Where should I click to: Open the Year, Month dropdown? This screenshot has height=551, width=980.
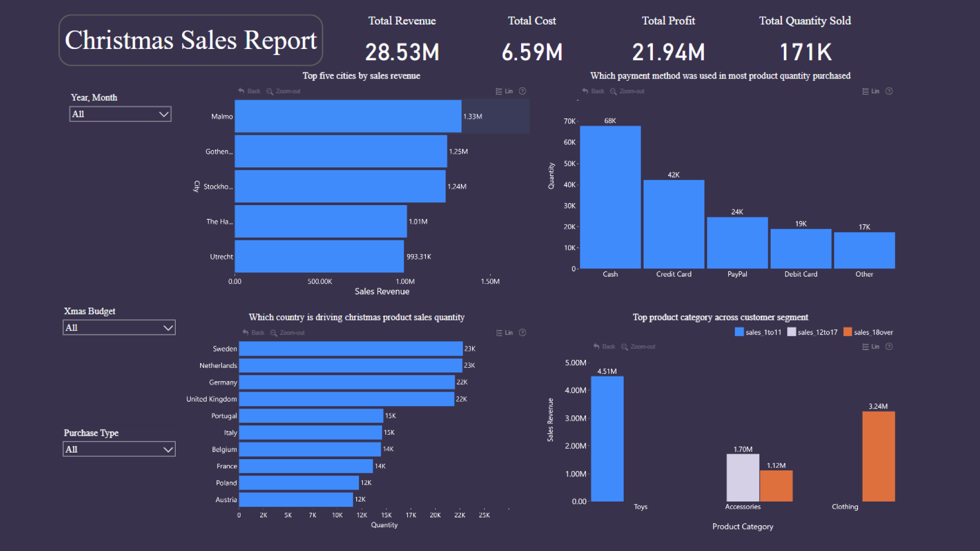tap(120, 114)
